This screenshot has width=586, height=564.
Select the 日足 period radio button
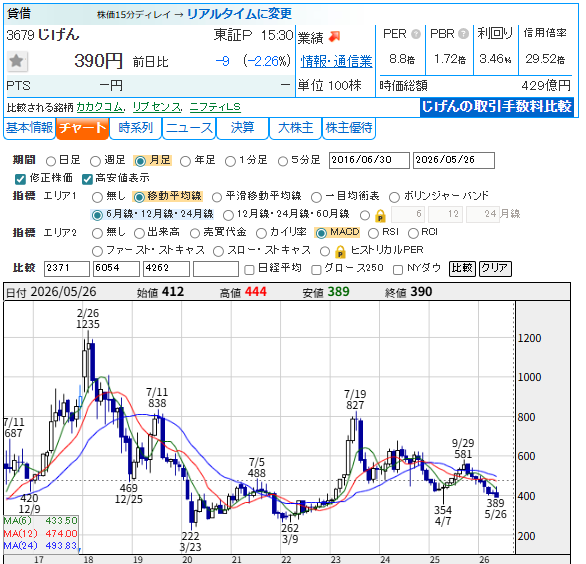51,161
